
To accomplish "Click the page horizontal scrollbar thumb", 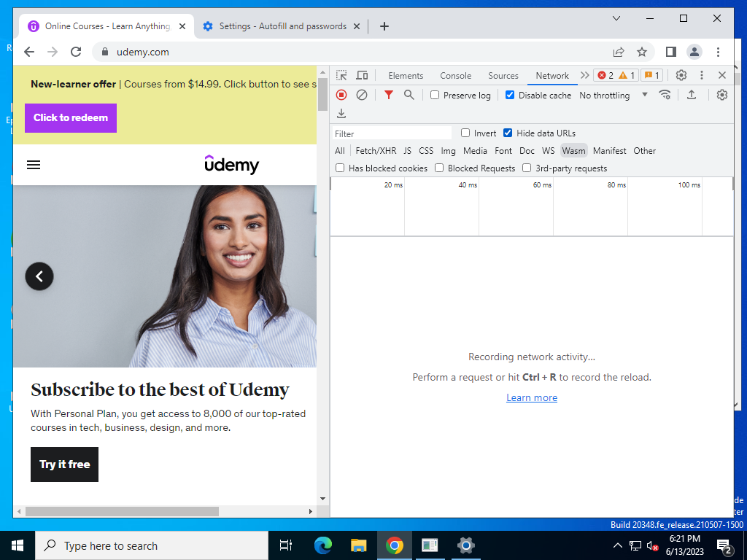I will [122, 511].
